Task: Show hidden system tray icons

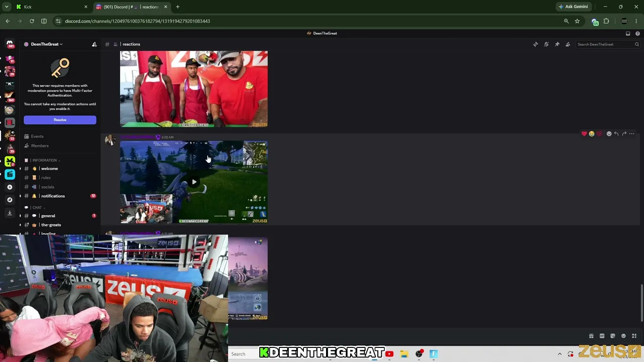Action: coord(559,354)
